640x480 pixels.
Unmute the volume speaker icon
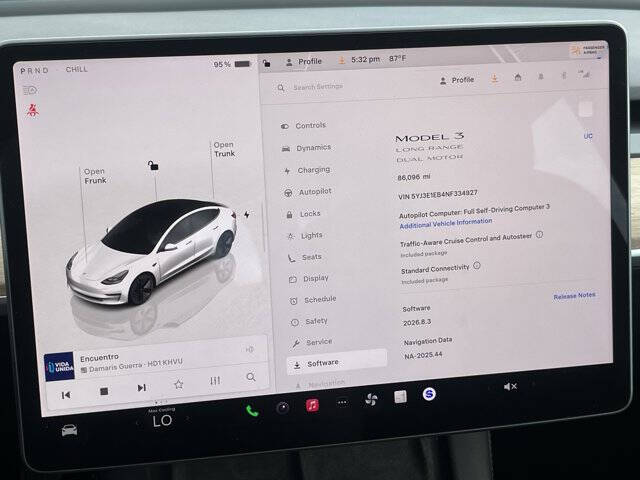coord(510,386)
